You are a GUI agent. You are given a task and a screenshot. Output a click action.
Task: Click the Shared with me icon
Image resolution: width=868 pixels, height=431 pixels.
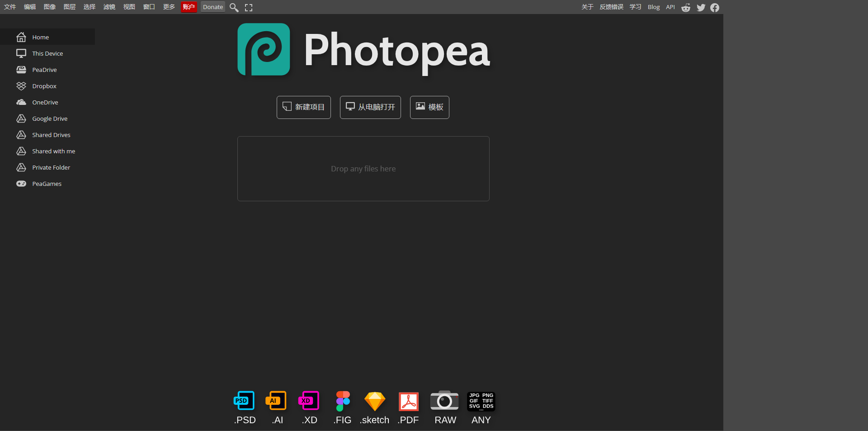(x=21, y=151)
